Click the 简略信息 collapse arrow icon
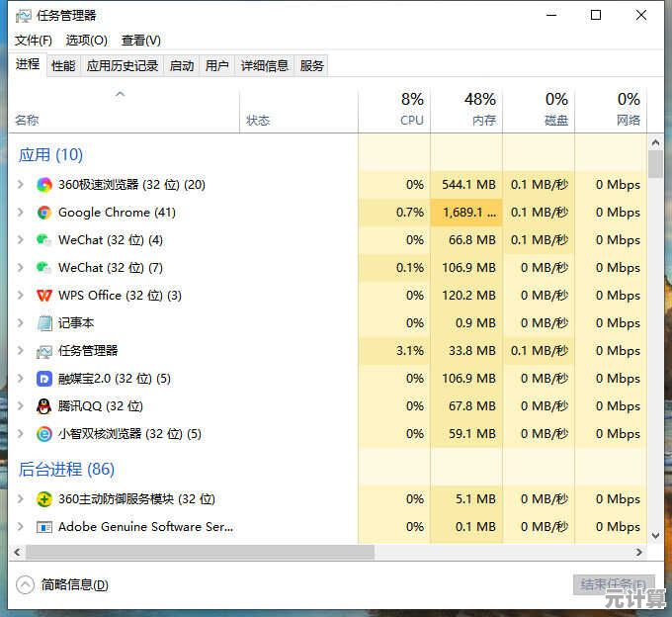The height and width of the screenshot is (617, 672). click(x=25, y=584)
